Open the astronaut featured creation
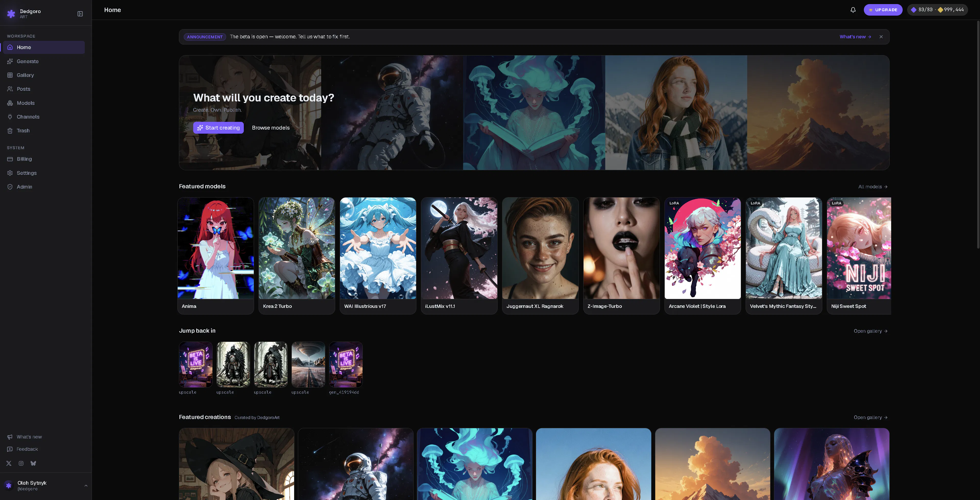The width and height of the screenshot is (980, 500). [x=356, y=464]
